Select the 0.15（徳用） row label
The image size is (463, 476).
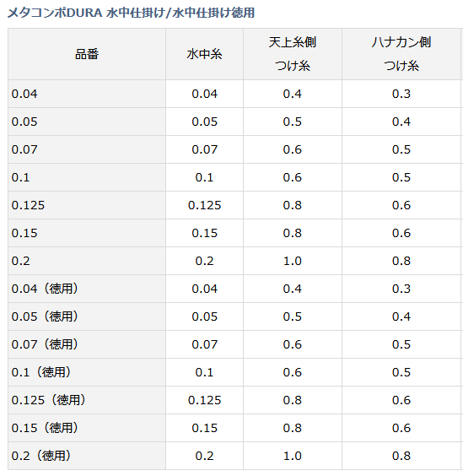87,428
